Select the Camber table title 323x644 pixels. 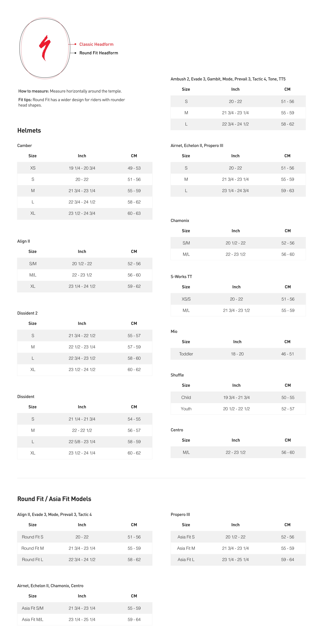pos(24,146)
